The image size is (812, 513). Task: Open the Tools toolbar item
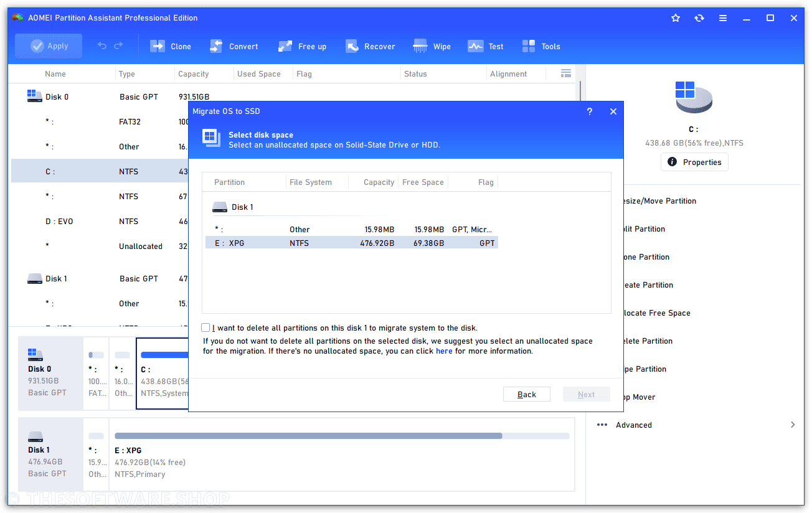tap(541, 46)
